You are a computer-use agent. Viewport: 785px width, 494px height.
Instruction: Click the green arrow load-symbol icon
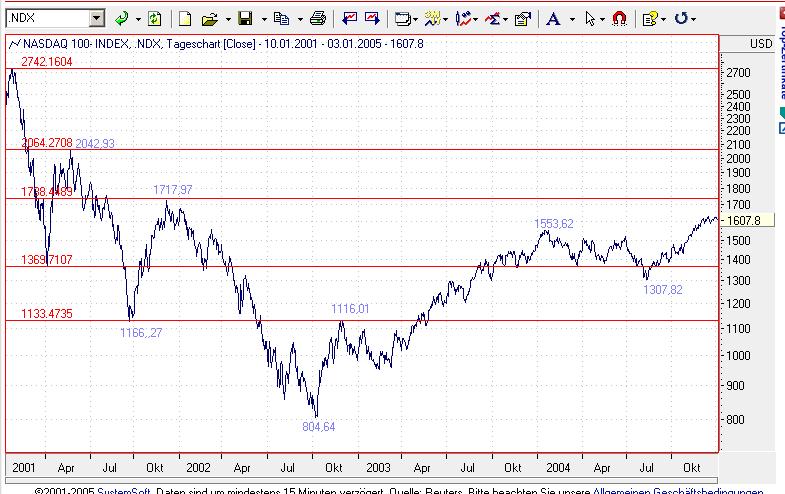(121, 19)
